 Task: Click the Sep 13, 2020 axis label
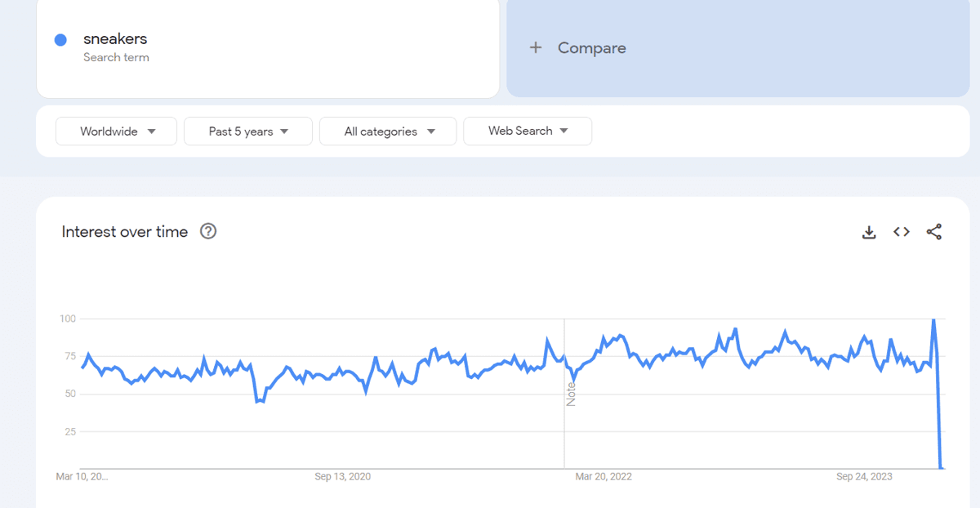coord(342,476)
